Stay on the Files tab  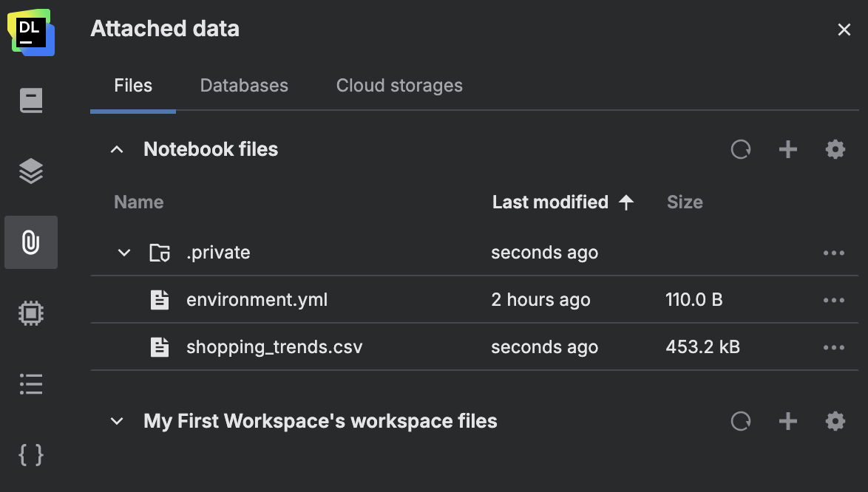[x=133, y=85]
